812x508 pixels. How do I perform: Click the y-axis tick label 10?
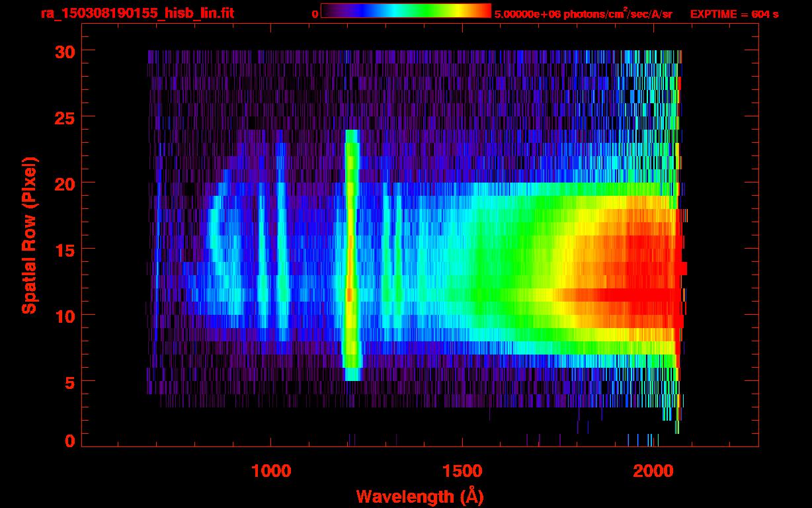point(65,316)
